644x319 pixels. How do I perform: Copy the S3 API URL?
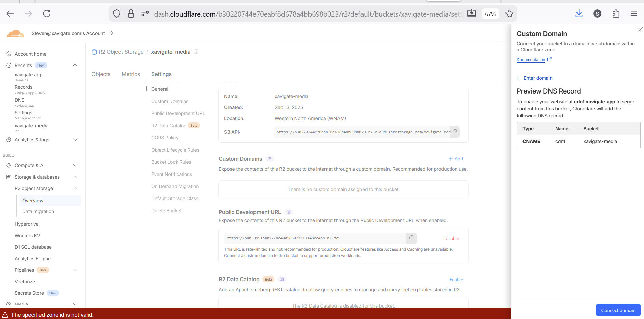click(x=455, y=132)
